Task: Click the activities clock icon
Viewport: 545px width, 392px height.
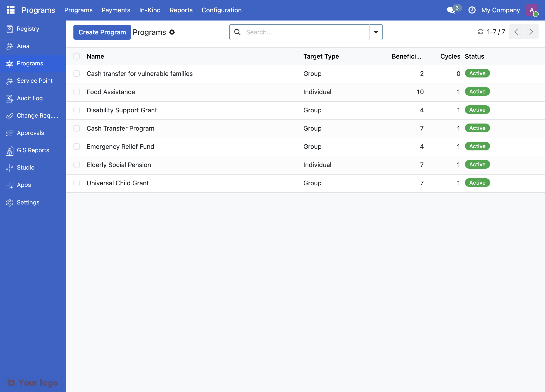Action: click(472, 10)
